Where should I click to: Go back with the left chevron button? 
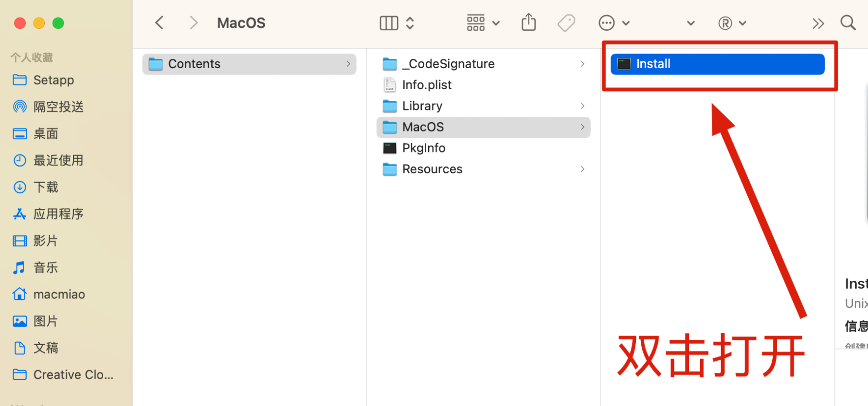159,23
